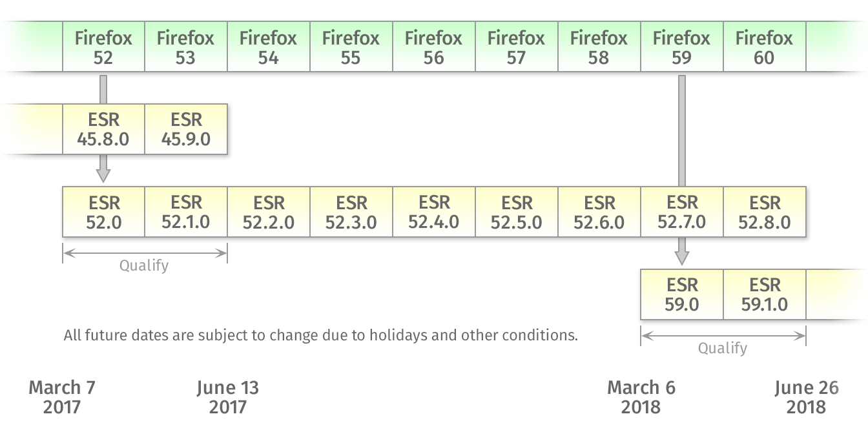This screenshot has width=868, height=434.
Task: Click the down arrowhead above ESR 59.0
Action: click(x=682, y=257)
